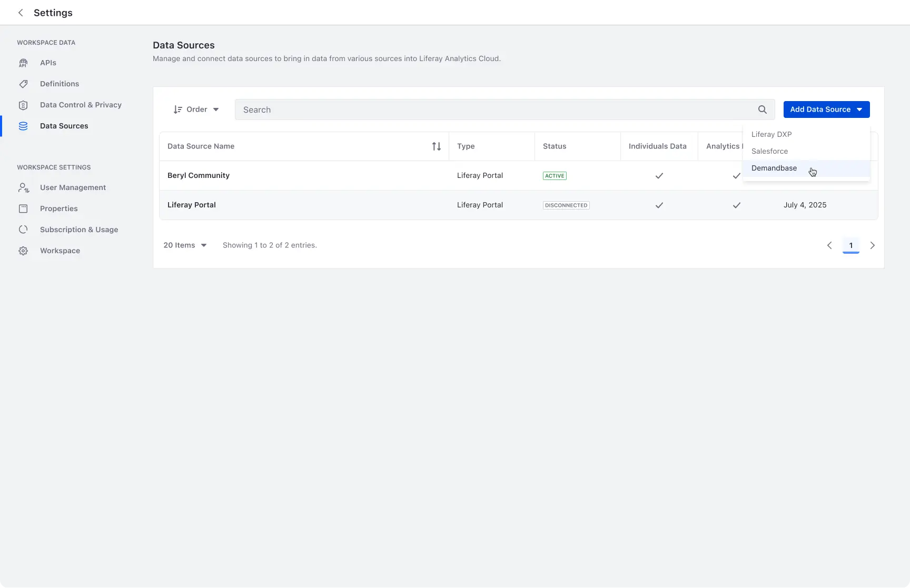Click the search magnifier icon
This screenshot has width=910, height=588.
coord(763,109)
